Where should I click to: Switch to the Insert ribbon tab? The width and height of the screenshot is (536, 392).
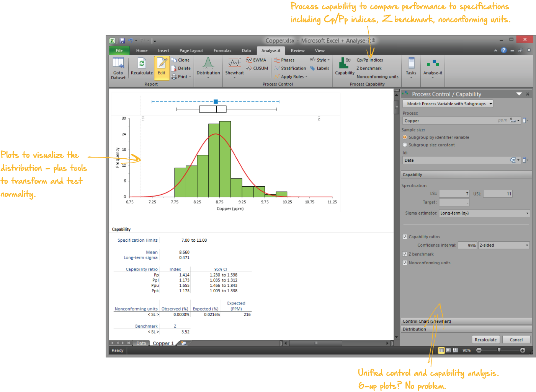coord(163,50)
